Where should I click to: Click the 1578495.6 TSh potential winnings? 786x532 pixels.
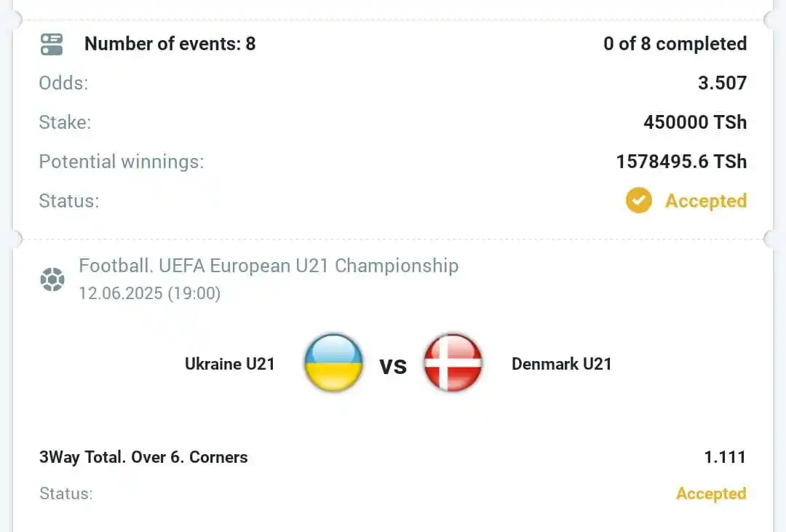tap(681, 162)
